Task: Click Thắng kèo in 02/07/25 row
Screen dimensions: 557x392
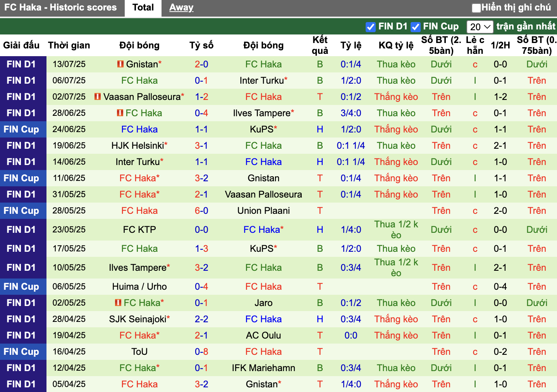Action: coord(396,97)
